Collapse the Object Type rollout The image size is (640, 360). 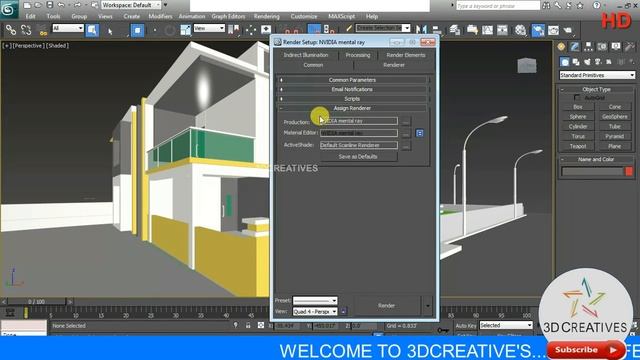coord(596,89)
